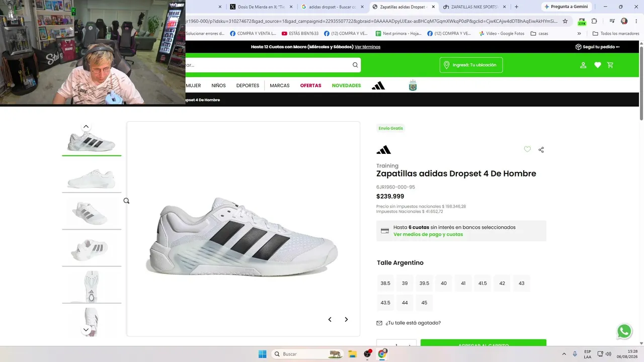644x362 pixels.
Task: Select size 39
Action: [x=405, y=283]
